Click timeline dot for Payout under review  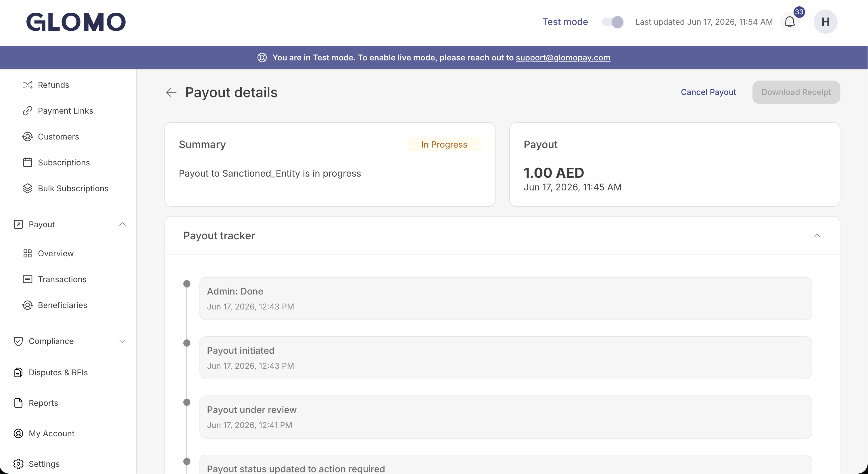(187, 403)
